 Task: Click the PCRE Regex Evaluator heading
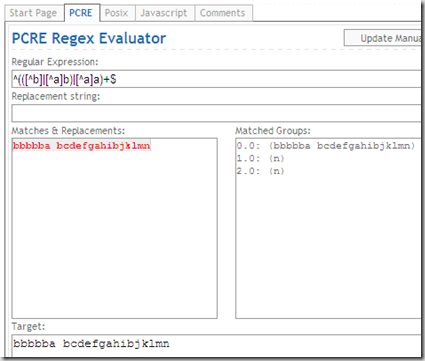click(x=89, y=38)
